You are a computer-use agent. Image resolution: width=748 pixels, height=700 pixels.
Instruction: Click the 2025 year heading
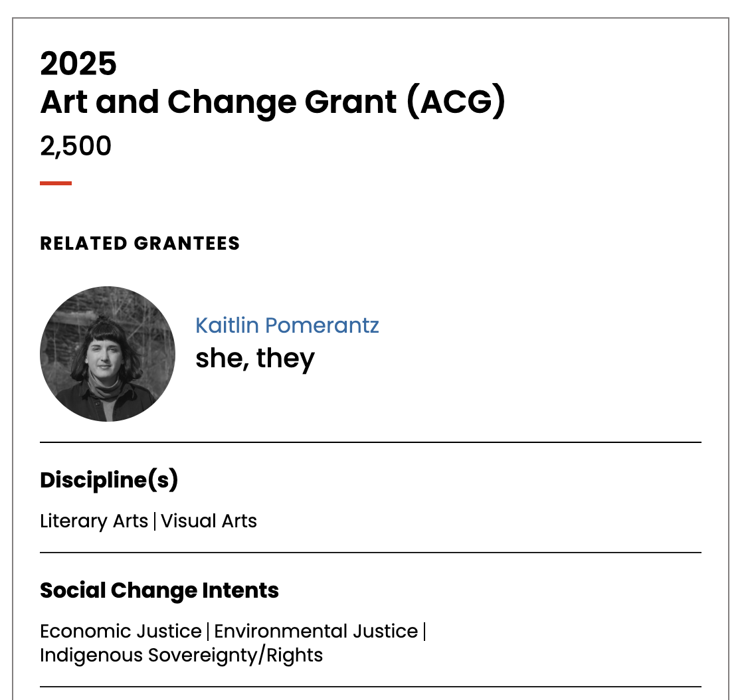pos(78,63)
